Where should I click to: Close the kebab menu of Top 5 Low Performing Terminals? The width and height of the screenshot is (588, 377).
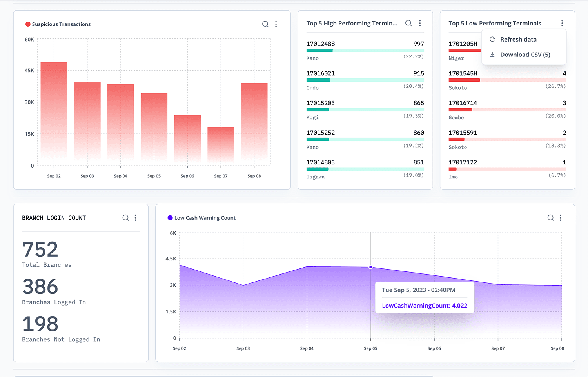[562, 23]
